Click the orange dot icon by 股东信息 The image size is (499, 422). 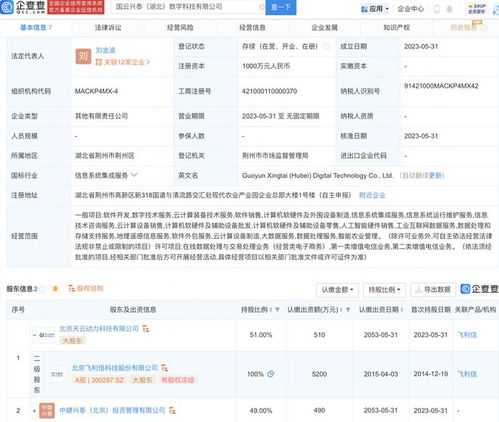coord(55,289)
